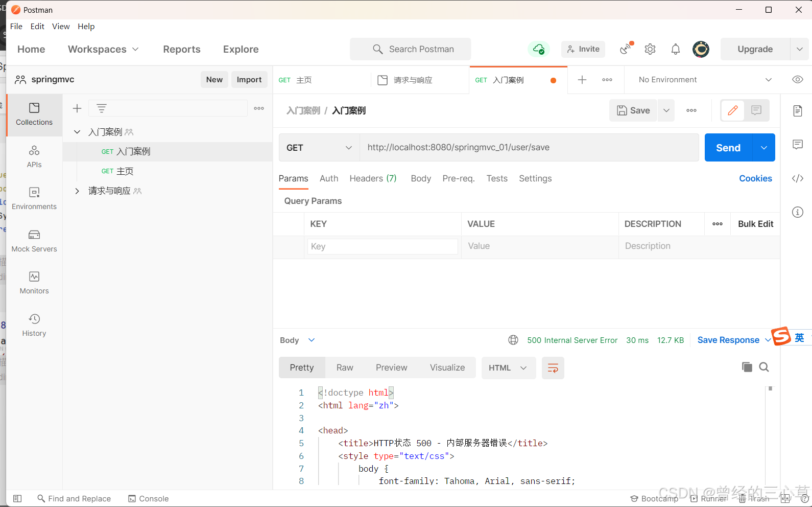Open the Upgrade options dropdown arrow
The width and height of the screenshot is (812, 507).
click(x=799, y=49)
